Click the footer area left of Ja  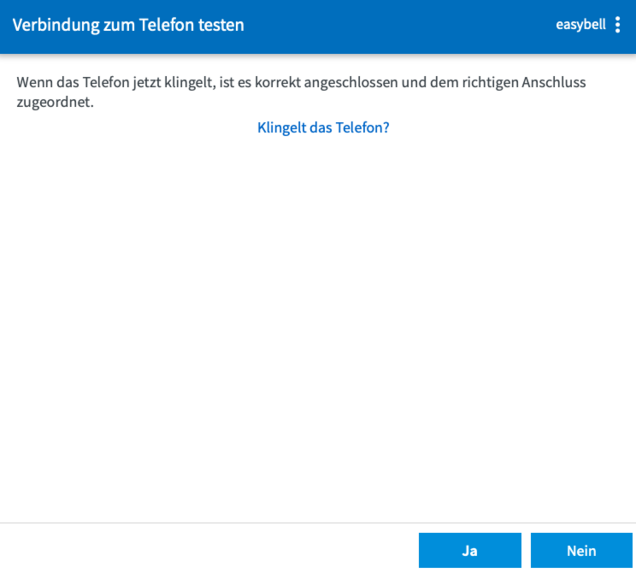pos(200,550)
